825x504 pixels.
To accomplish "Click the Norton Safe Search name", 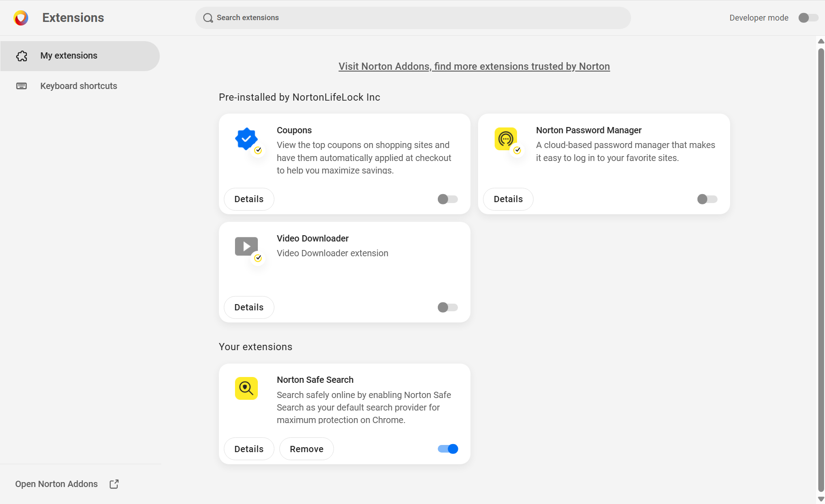I will (315, 380).
